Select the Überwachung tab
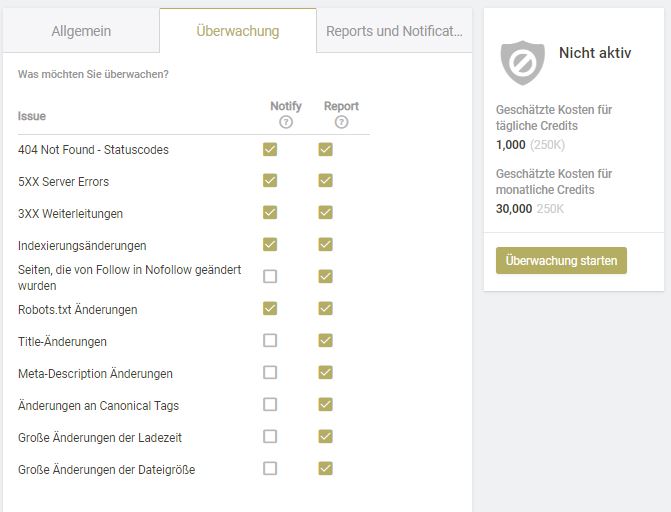 (x=238, y=31)
